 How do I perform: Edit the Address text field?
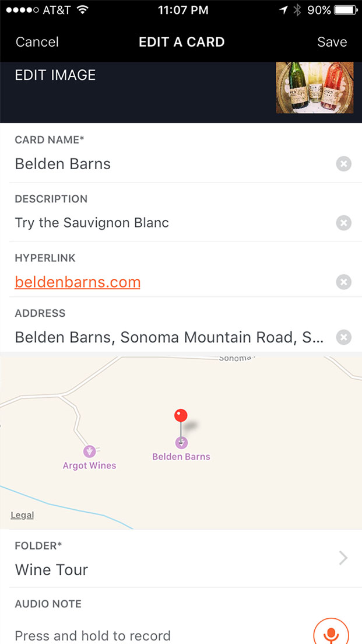(169, 337)
